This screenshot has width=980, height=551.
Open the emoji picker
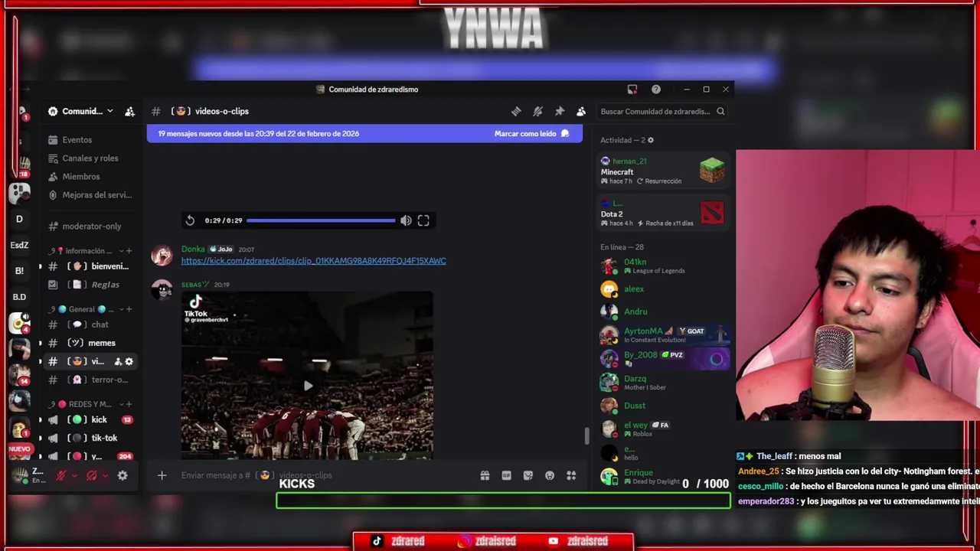tap(550, 475)
